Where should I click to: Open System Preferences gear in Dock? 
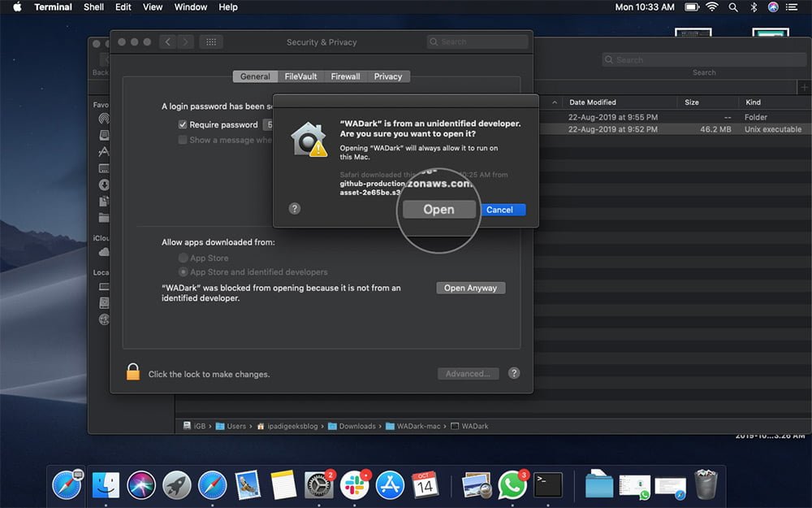tap(318, 485)
